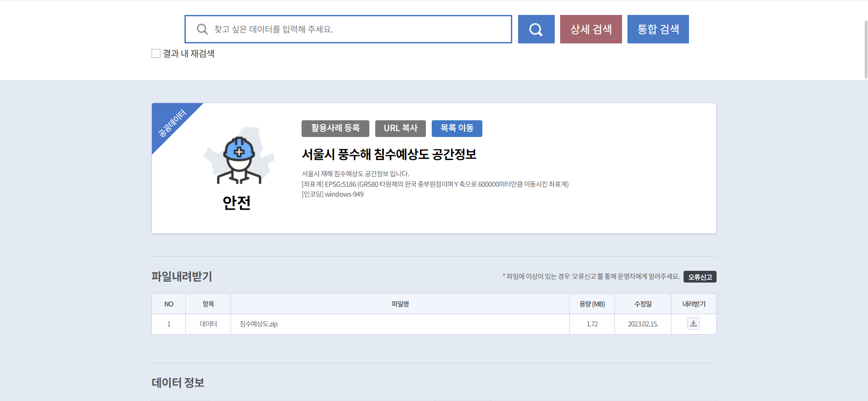Click the [인코딩] windows-949 text line
Viewport: 868px width, 401px height.
(x=333, y=194)
